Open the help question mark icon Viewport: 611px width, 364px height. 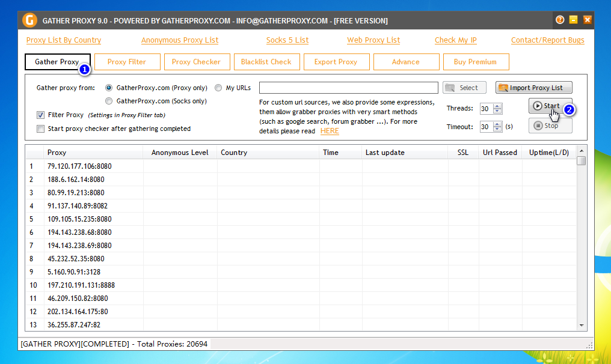click(560, 20)
